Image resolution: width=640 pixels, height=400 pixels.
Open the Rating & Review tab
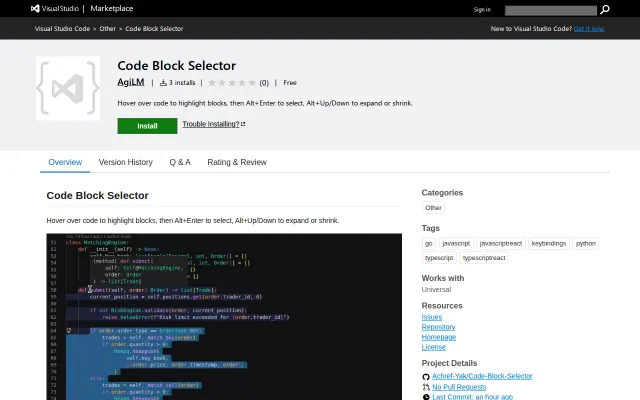click(x=237, y=162)
